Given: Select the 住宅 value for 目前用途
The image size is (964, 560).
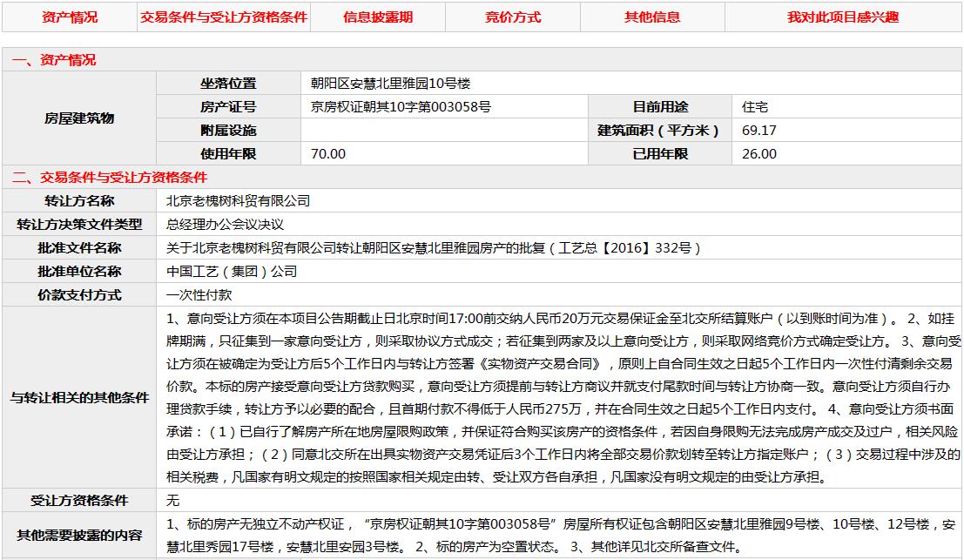Looking at the screenshot, I should [755, 107].
